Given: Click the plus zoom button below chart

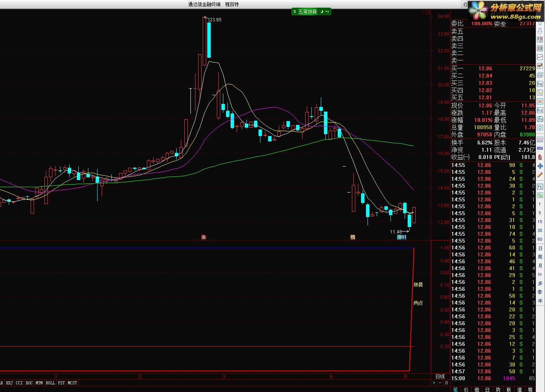Looking at the screenshot, I should pos(434,383).
